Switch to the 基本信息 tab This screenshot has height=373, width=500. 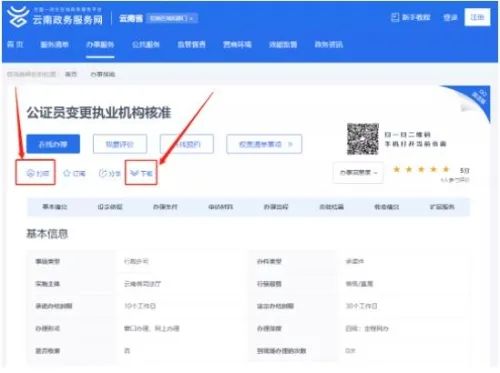pyautogui.click(x=55, y=207)
